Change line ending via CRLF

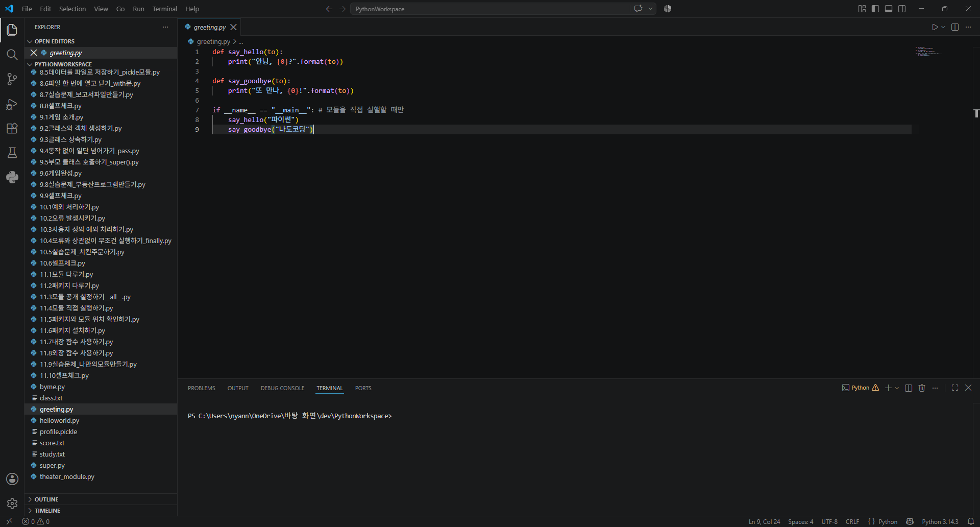pyautogui.click(x=852, y=521)
